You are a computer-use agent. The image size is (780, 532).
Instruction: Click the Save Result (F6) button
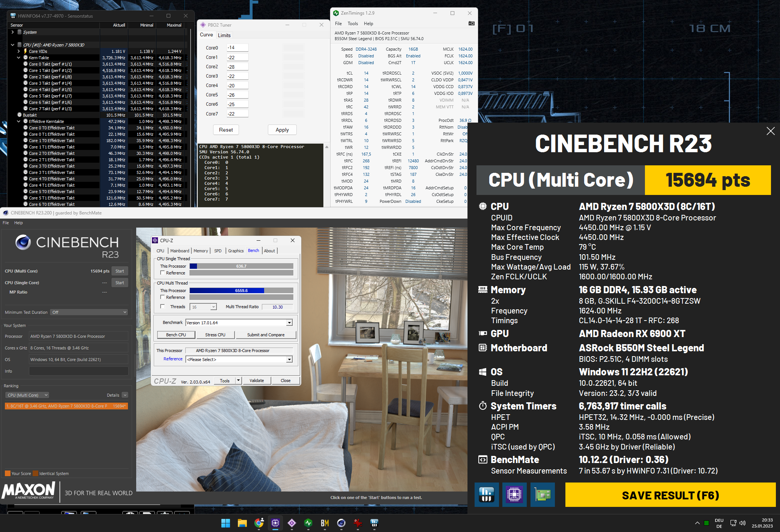click(670, 495)
